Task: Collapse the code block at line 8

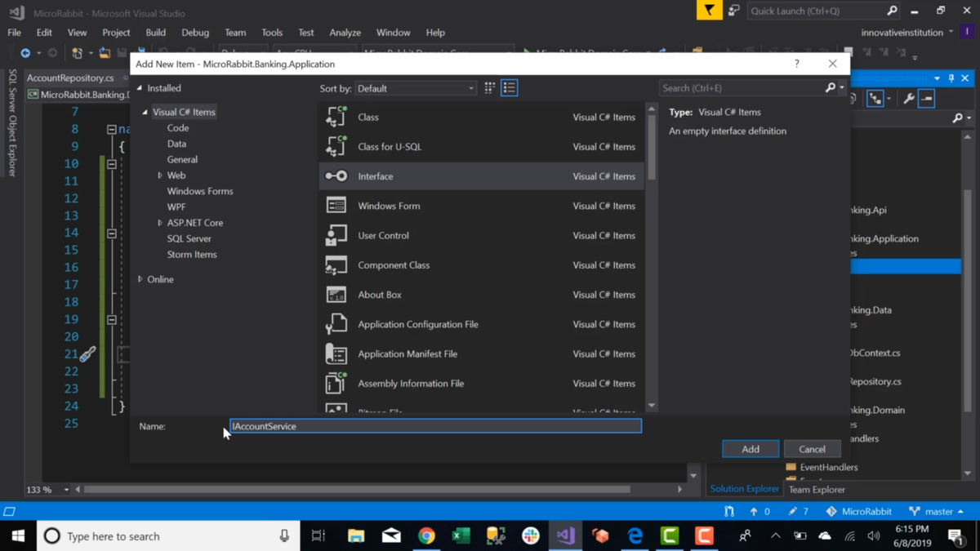Action: coord(112,129)
